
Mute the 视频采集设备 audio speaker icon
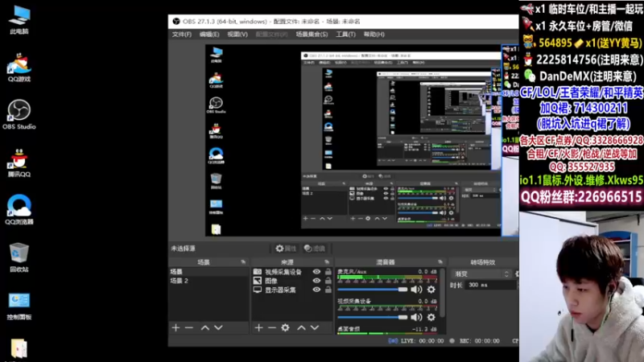coord(416,317)
